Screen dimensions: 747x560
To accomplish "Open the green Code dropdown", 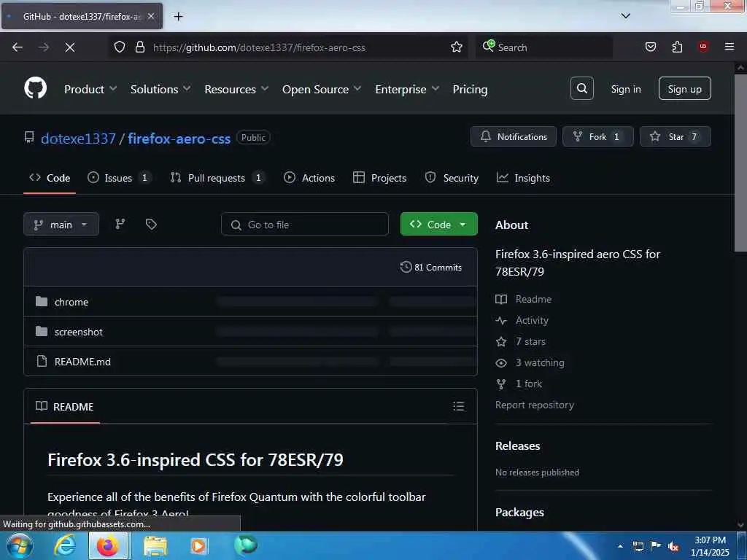I will 438,225.
